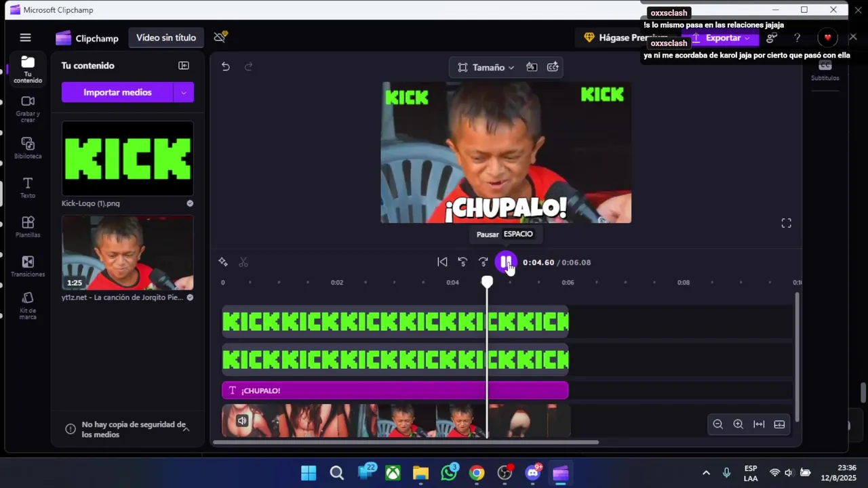Screen dimensions: 868x488
Task: Expand Importar medios dropdown arrow
Action: [x=184, y=92]
